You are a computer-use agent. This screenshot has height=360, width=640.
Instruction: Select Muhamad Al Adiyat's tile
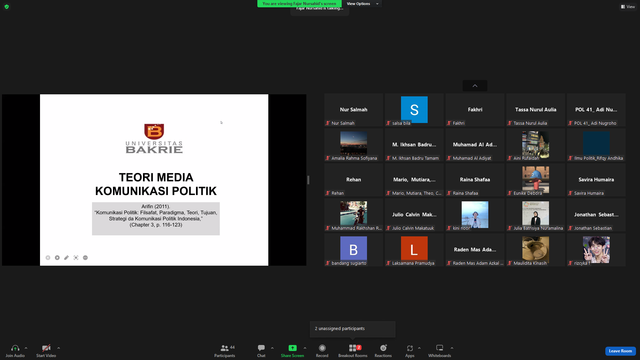click(x=475, y=145)
